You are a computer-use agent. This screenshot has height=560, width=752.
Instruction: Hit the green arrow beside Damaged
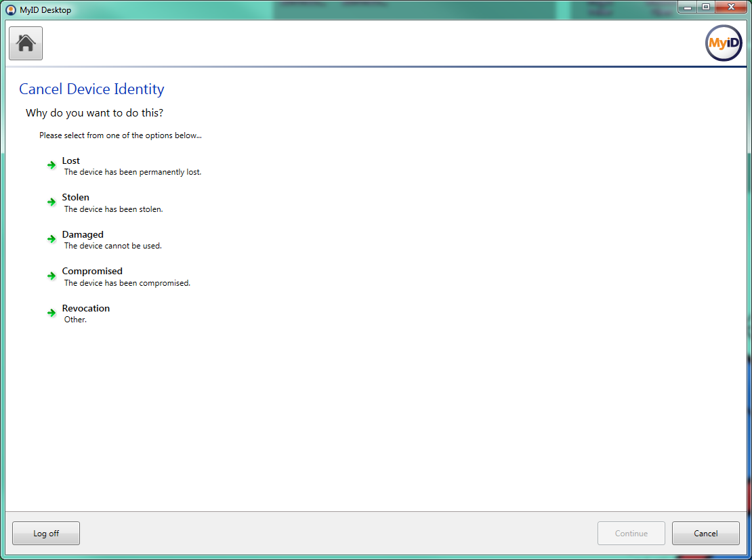click(x=51, y=239)
